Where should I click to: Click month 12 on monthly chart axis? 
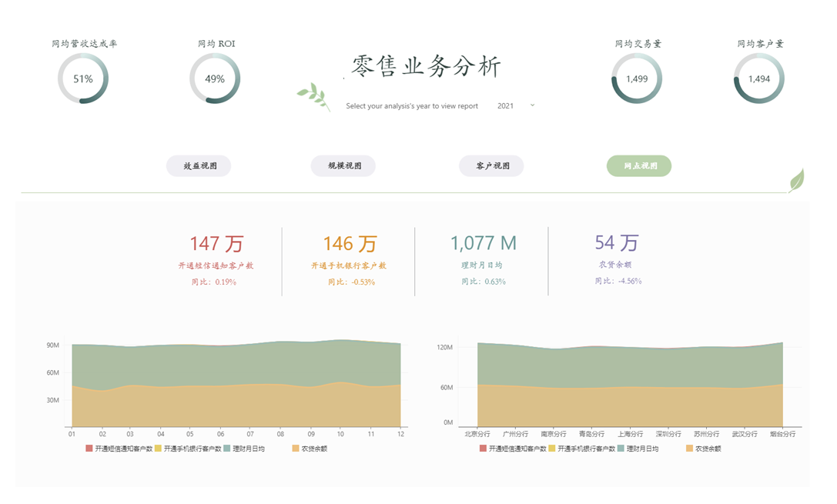(401, 434)
